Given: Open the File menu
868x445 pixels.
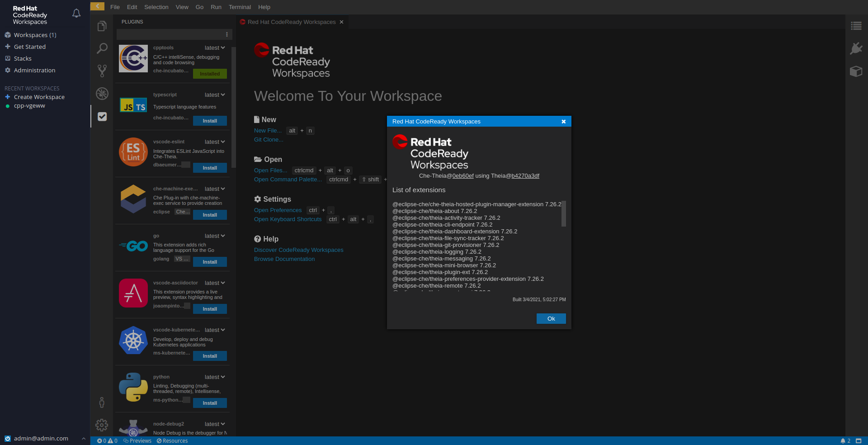Looking at the screenshot, I should tap(115, 7).
